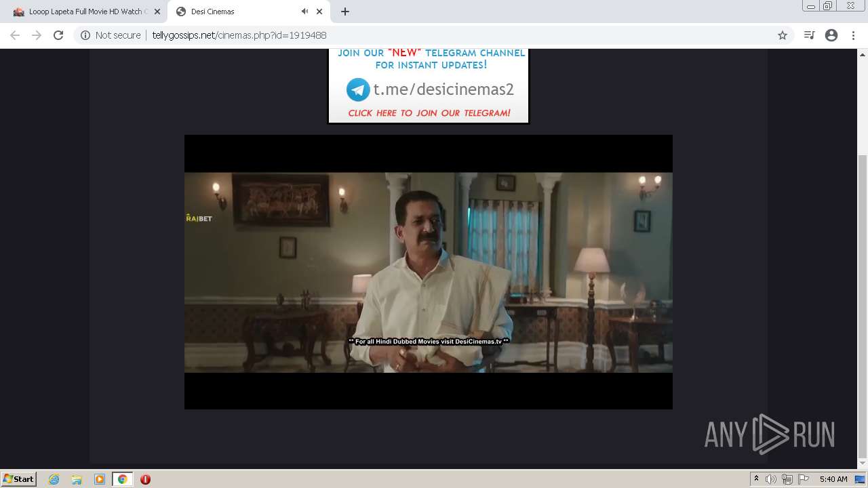Viewport: 868px width, 488px height.
Task: Click the 5:40 AM system clock
Action: [x=833, y=479]
